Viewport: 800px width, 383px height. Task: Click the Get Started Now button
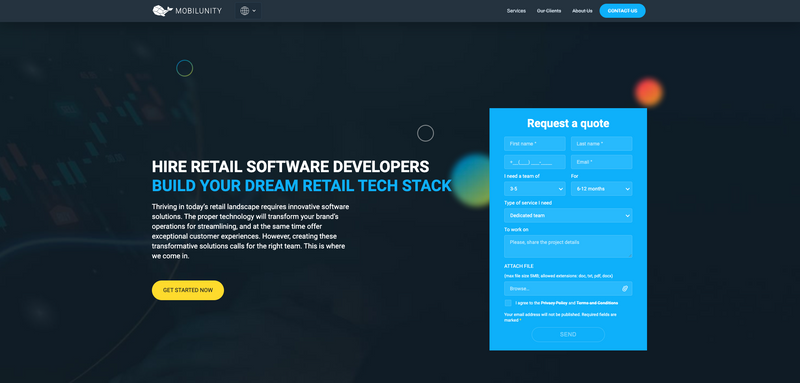[188, 290]
